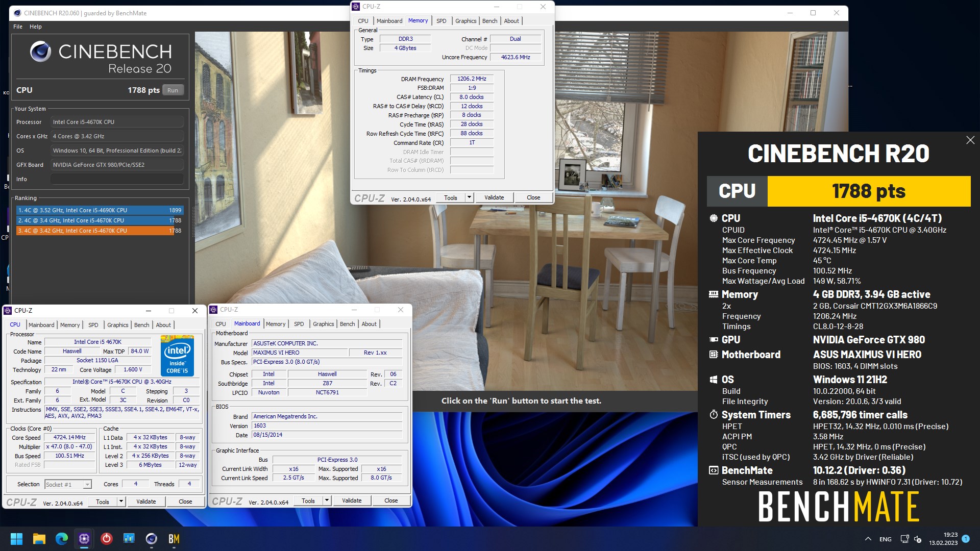Click Validate in Mainboard CPU-Z window
Screen dimensions: 980x551
tap(352, 500)
